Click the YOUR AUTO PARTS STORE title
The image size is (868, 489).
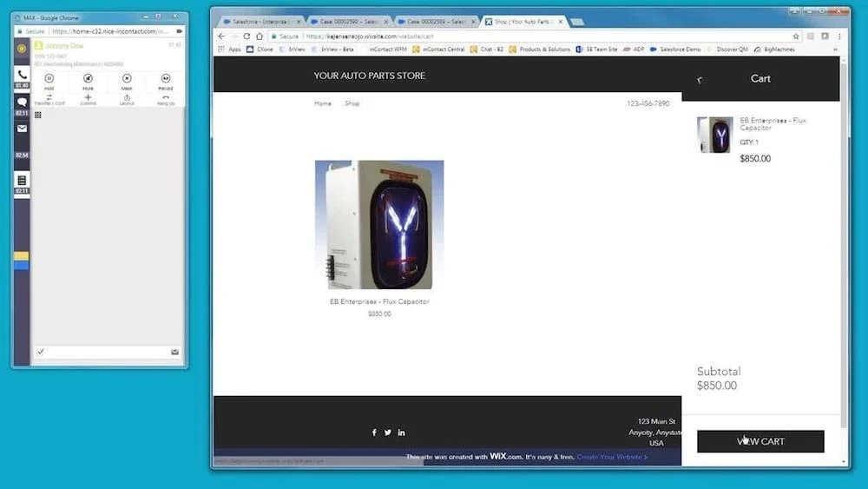click(x=369, y=76)
